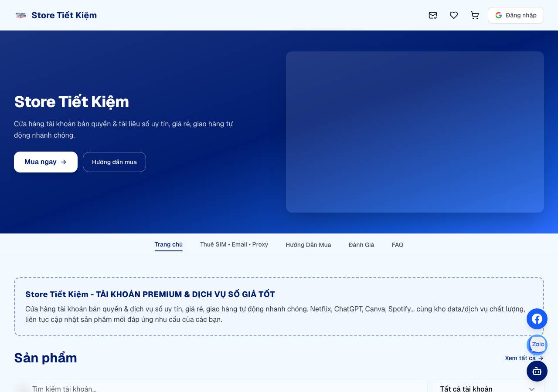The width and height of the screenshot is (558, 392).
Task: Open the chatbot robot floating button
Action: (x=537, y=371)
